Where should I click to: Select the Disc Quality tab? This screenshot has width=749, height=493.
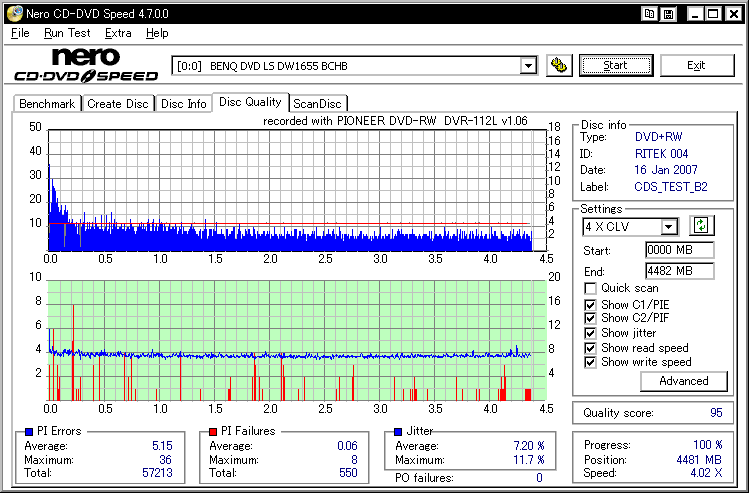[250, 102]
